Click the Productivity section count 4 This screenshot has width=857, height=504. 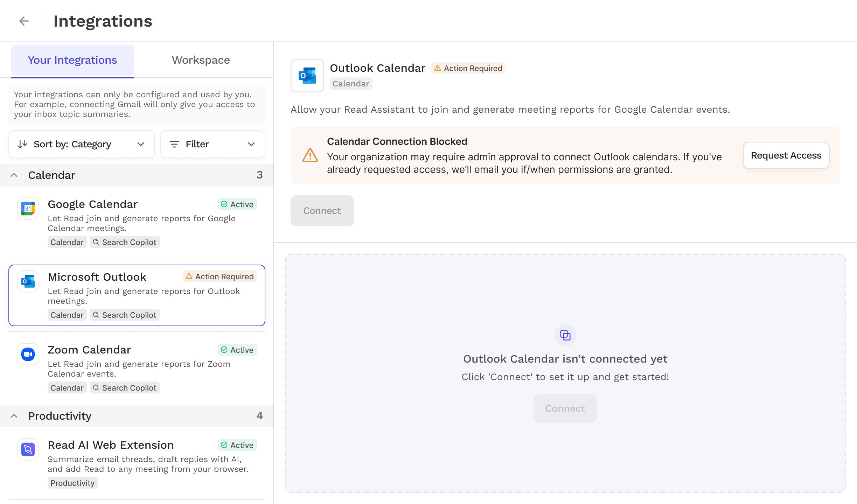259,416
